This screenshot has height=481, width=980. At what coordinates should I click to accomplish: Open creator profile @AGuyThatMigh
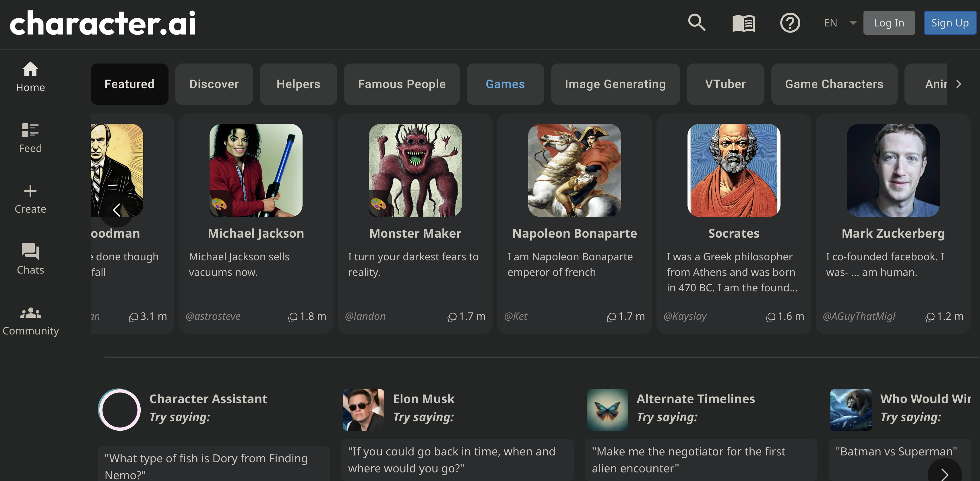(859, 316)
